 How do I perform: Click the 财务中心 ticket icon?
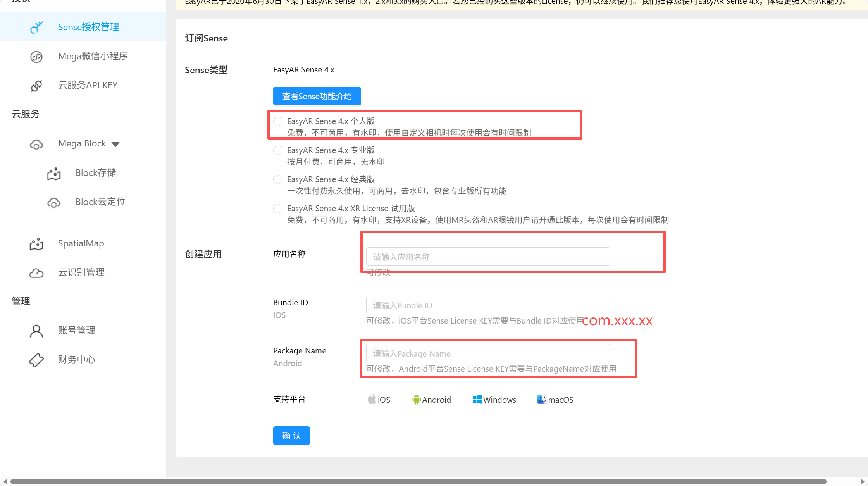(36, 360)
